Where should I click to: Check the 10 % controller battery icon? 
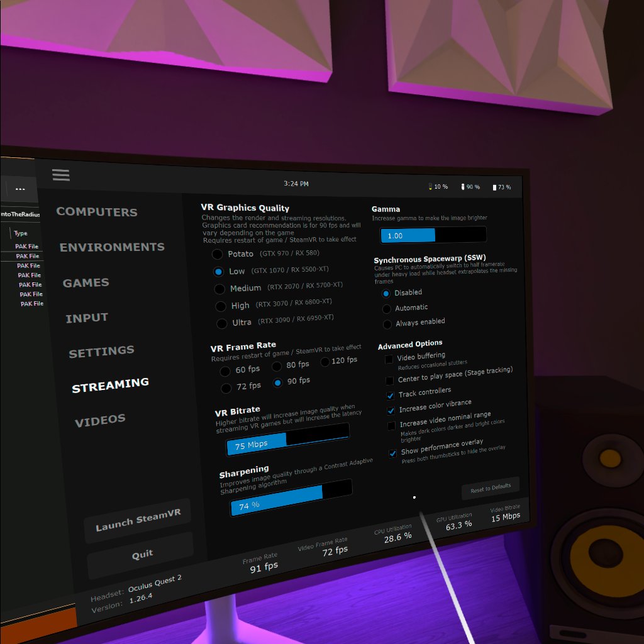(430, 186)
